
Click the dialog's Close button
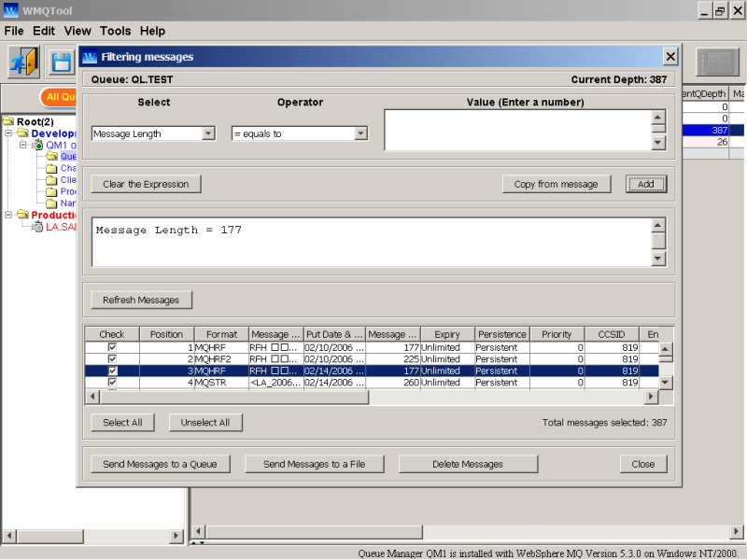[x=643, y=464]
